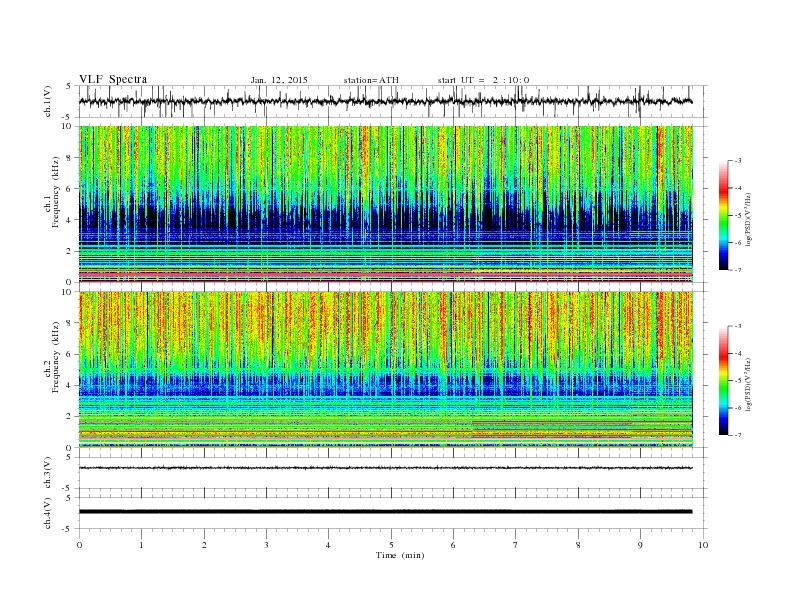Click inside the ch.1 spectrogram panel
Image resolution: width=792 pixels, height=612 pixels.
coord(386,204)
